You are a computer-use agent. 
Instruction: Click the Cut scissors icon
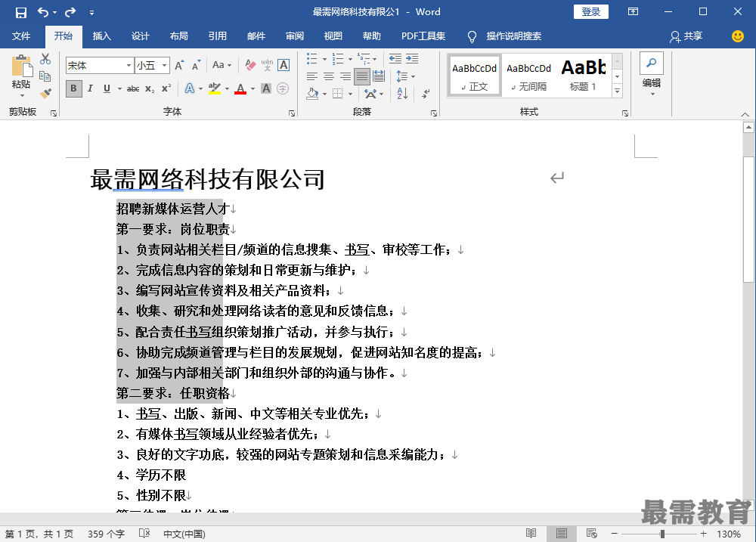point(45,59)
